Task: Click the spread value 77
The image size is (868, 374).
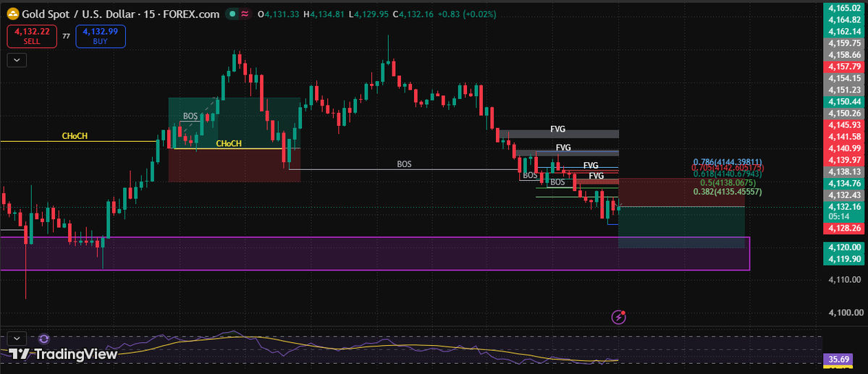Action: click(67, 36)
